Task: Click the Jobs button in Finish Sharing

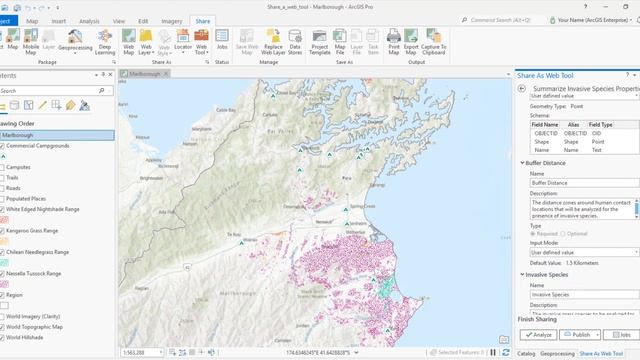Action: click(622, 335)
